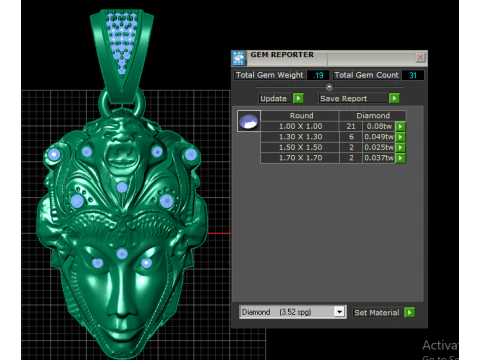The height and width of the screenshot is (360, 480).
Task: Select the 1.50 X 1.50 size cell
Action: click(x=300, y=147)
